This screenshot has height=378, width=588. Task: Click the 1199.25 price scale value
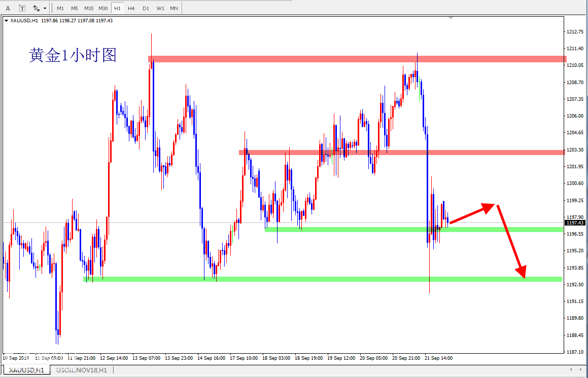[575, 200]
